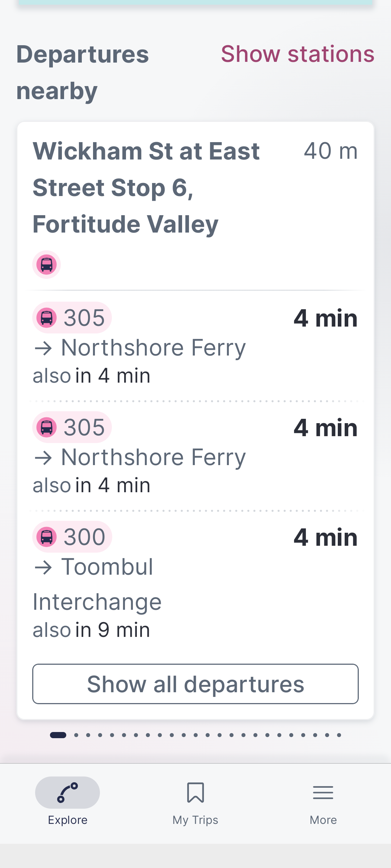Tap the Wickham St at East Street stop title
391x868 pixels.
(x=146, y=187)
